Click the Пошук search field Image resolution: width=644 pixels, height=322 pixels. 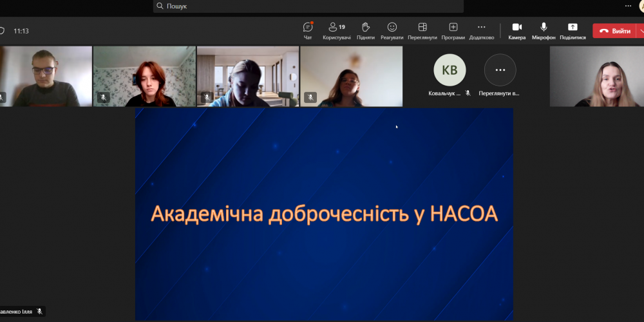(x=308, y=6)
